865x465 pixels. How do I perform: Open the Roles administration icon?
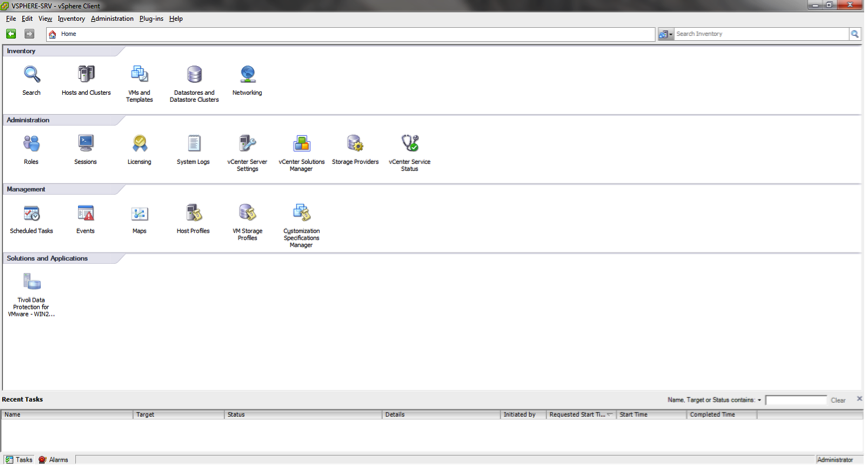(31, 143)
